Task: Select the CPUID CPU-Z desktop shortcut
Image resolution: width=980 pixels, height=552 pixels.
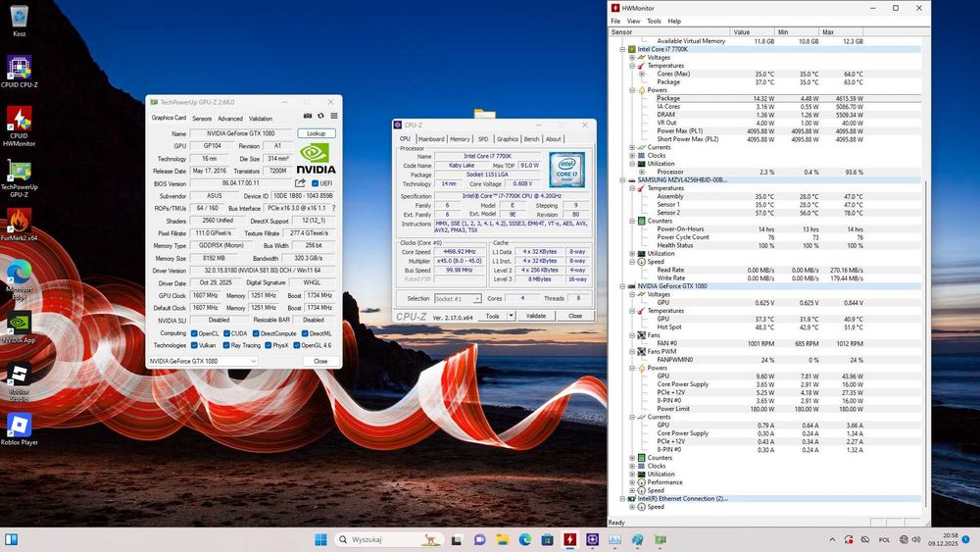Action: 20,71
